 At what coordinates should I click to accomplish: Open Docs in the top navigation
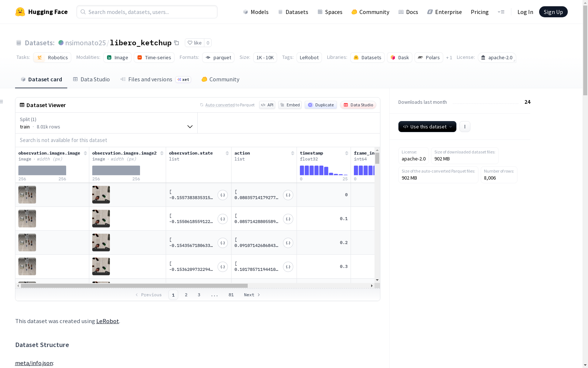408,12
